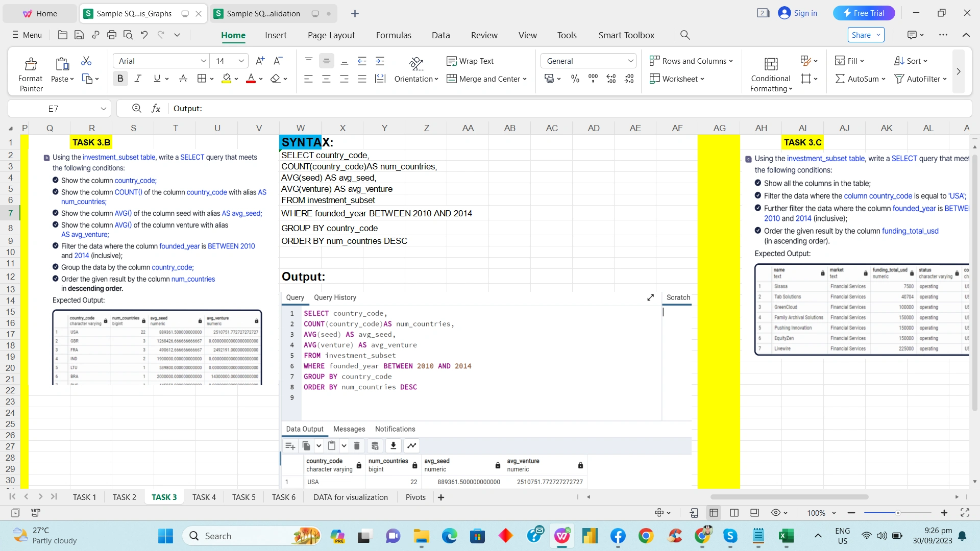Viewport: 980px width, 551px height.
Task: Open the chart view for query results
Action: point(412,445)
